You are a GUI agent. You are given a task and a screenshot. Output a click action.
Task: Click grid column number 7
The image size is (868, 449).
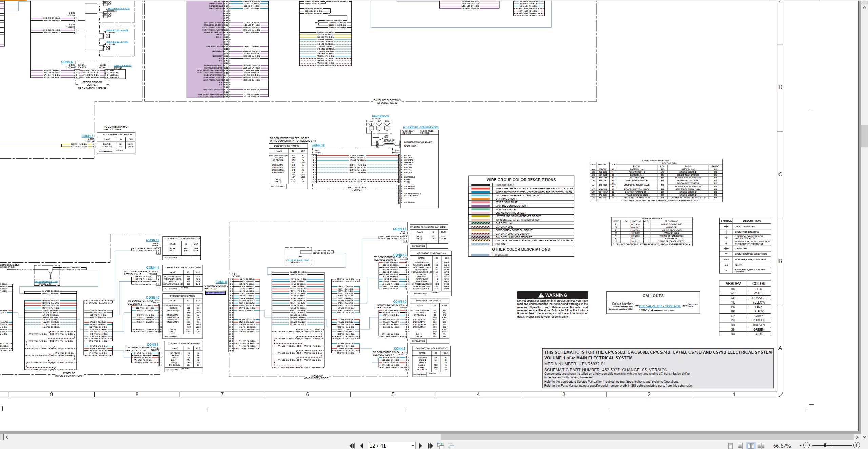[x=222, y=394]
